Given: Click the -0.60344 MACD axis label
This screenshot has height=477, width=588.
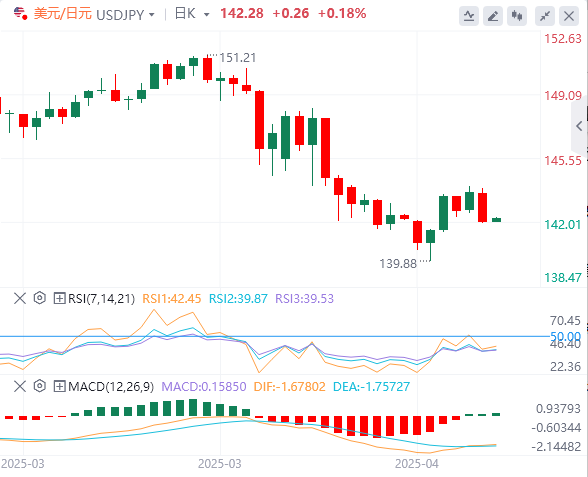Looking at the screenshot, I should (x=556, y=428).
